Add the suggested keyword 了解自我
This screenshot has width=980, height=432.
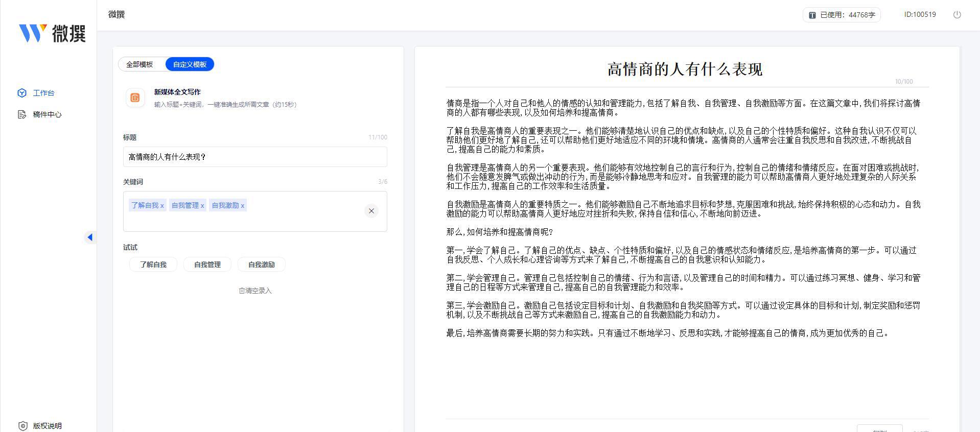coord(153,265)
